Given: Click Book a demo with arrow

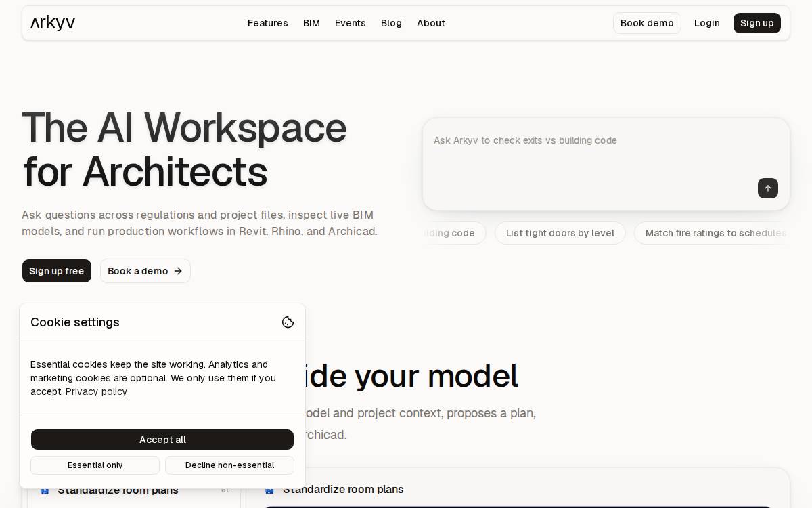Looking at the screenshot, I should (145, 271).
